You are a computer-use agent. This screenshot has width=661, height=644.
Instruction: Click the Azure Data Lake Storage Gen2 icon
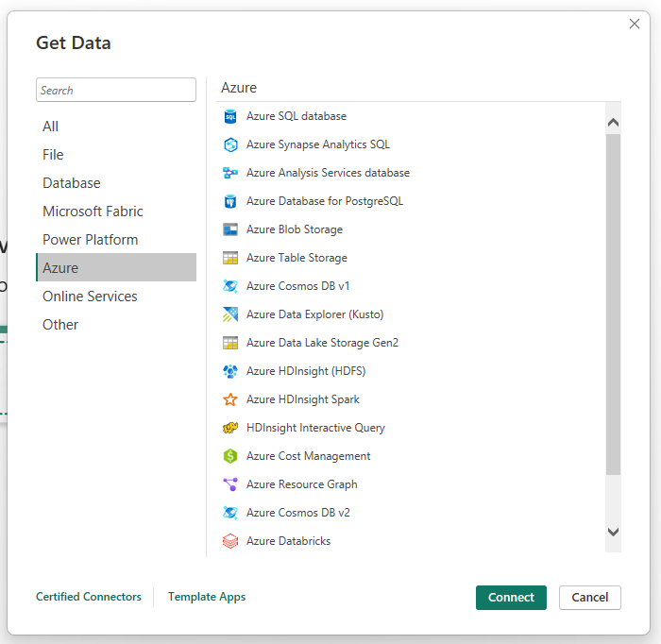click(x=230, y=343)
